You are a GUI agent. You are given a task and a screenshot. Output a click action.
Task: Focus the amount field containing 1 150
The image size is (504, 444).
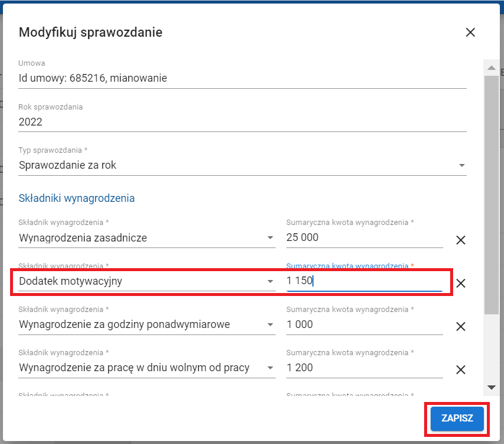tap(364, 281)
